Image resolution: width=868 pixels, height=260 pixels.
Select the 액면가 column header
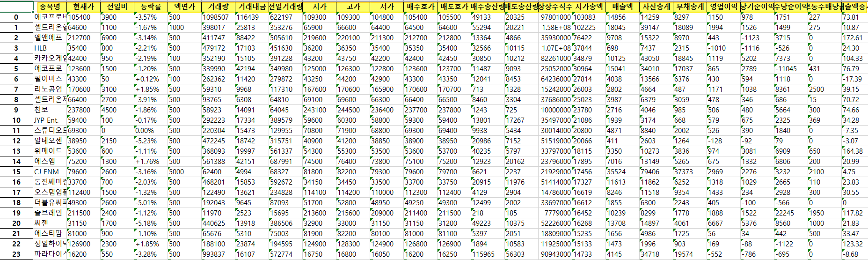[x=185, y=7]
